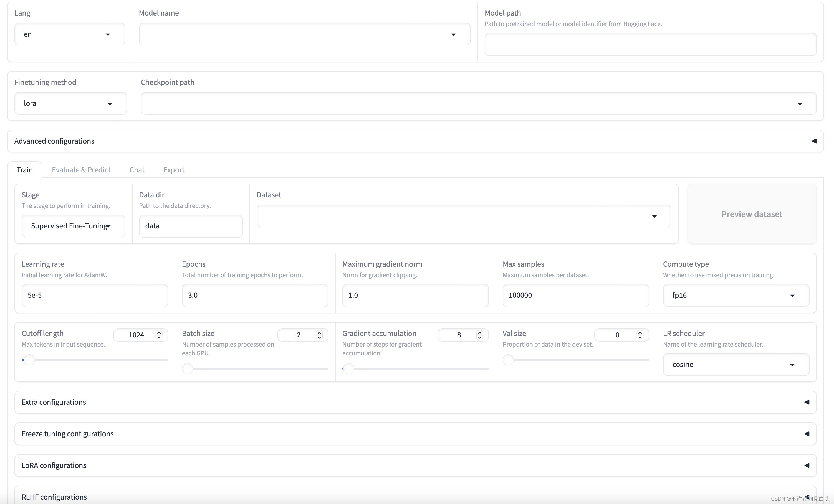The image size is (834, 504).
Task: Expand the RLHF configurations section
Action: tap(808, 497)
